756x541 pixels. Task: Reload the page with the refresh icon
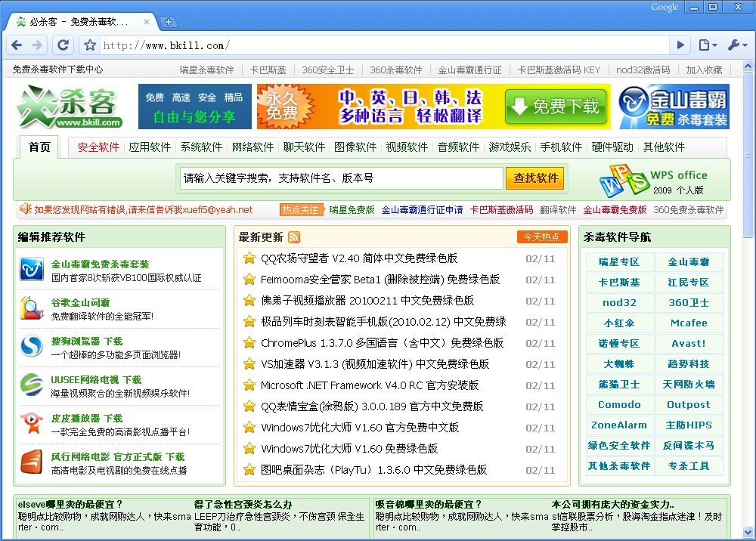(x=64, y=45)
